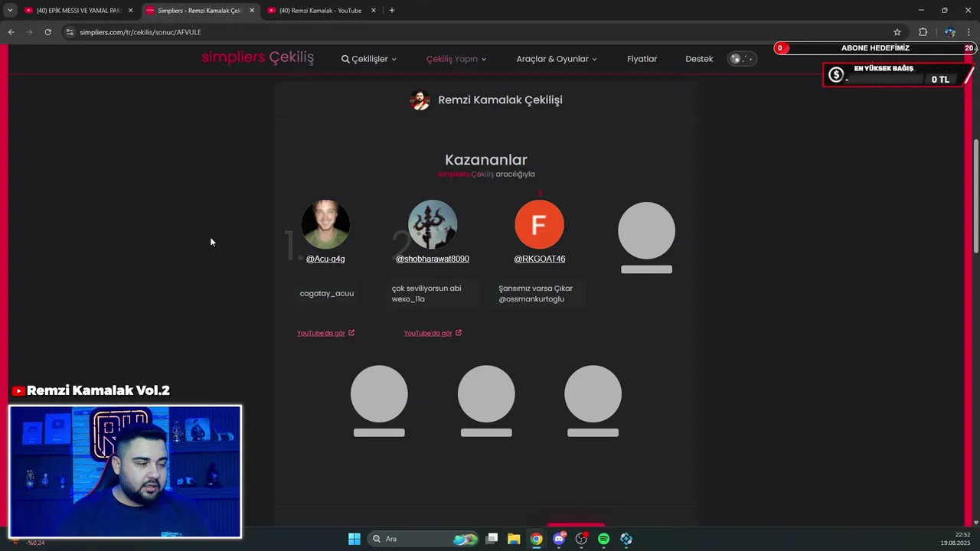Open the Destek page
The width and height of the screenshot is (980, 551).
pyautogui.click(x=699, y=59)
